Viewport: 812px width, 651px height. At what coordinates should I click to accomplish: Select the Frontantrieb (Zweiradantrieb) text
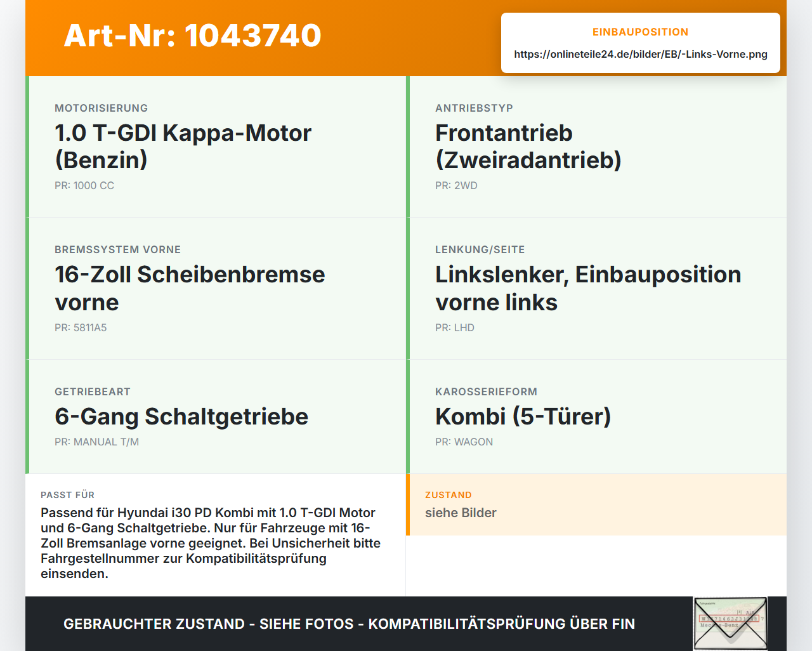(528, 147)
